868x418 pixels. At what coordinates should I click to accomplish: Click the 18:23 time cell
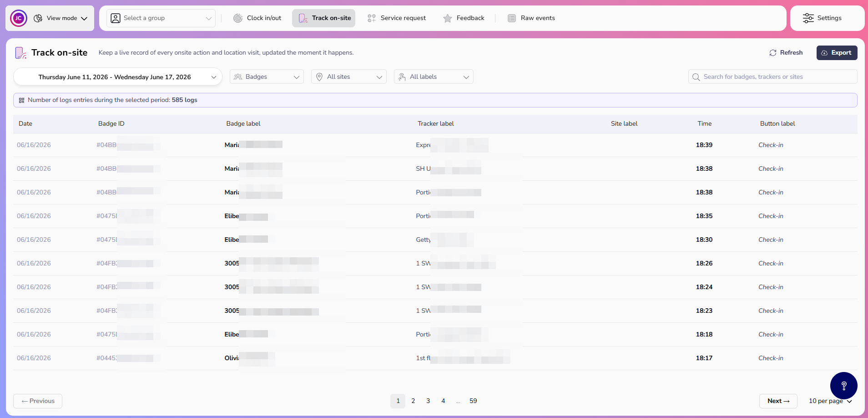(704, 311)
